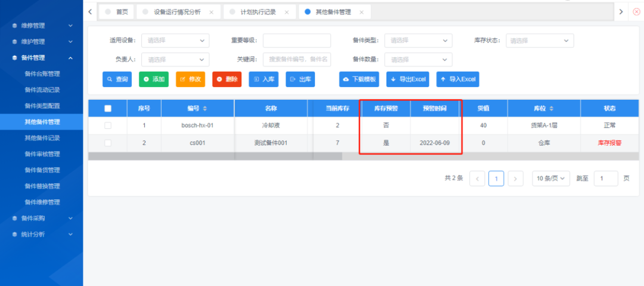Viewport: 644px width, 286px height.
Task: Click the red 库存报警 status
Action: [x=609, y=143]
